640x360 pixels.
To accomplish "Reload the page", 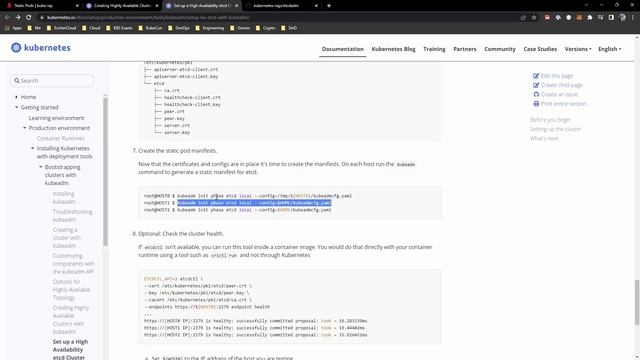I will coord(29,18).
